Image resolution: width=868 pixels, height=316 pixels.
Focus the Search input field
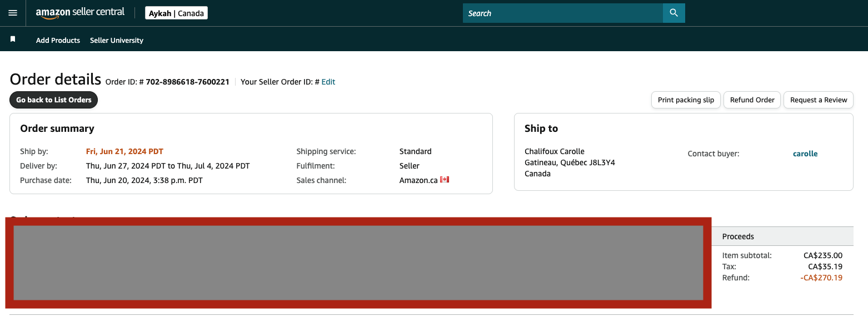click(x=563, y=13)
